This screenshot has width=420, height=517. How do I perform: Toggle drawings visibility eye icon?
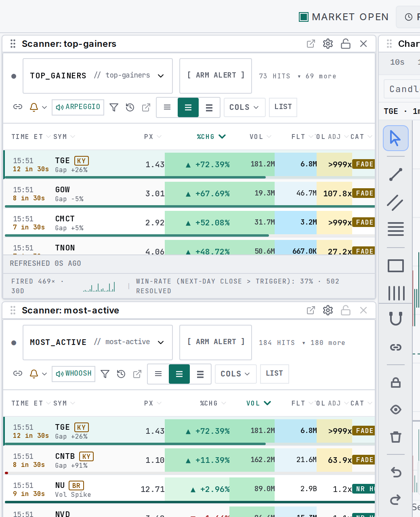coord(396,410)
